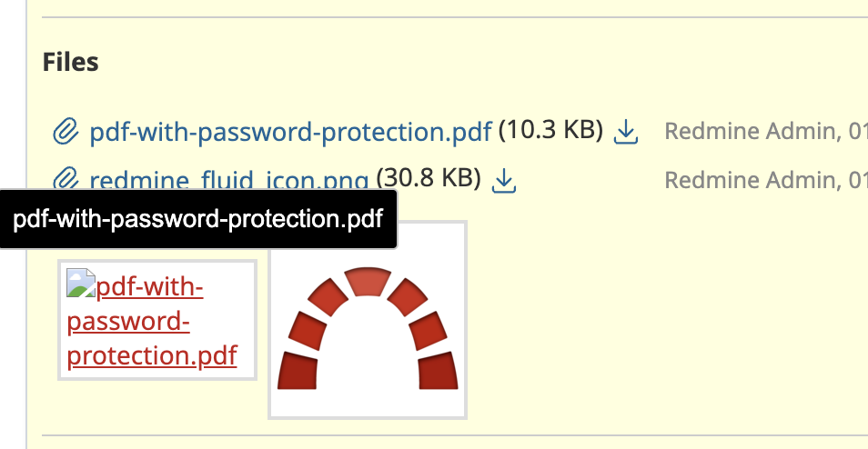Download pdf-with-password-protection.pdf using its download arrow icon
Viewport: 868px width, 449px height.
626,132
